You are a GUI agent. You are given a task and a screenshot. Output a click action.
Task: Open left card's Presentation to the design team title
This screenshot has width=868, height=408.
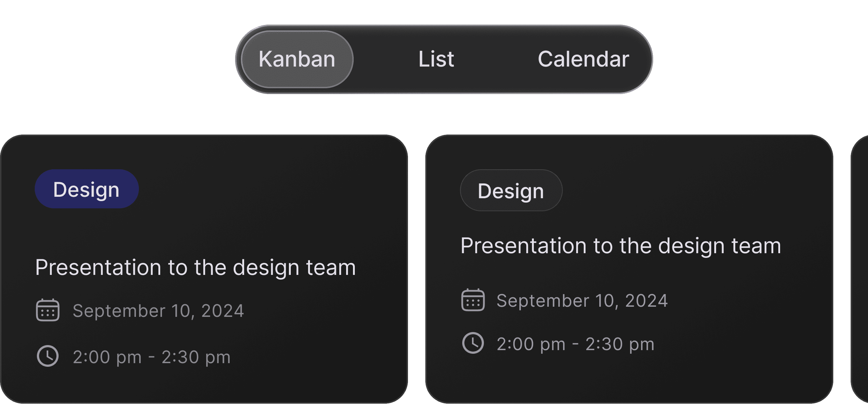(196, 268)
